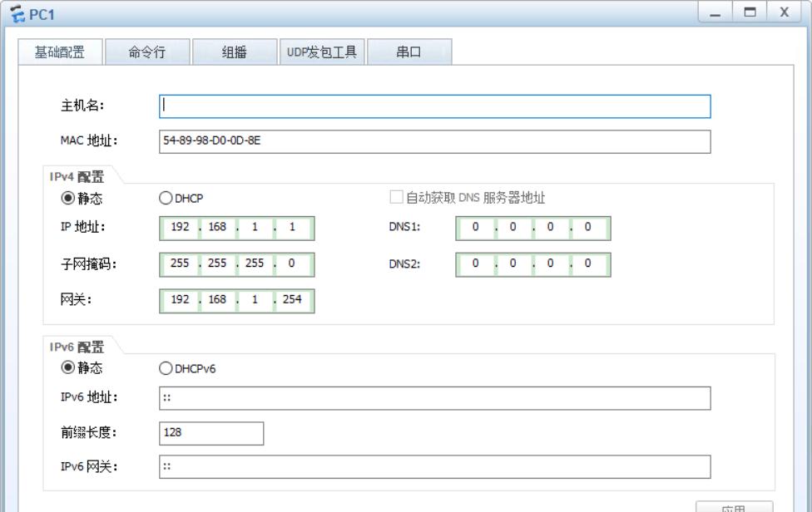Click the 应用 button
The width and height of the screenshot is (812, 512).
click(x=734, y=507)
